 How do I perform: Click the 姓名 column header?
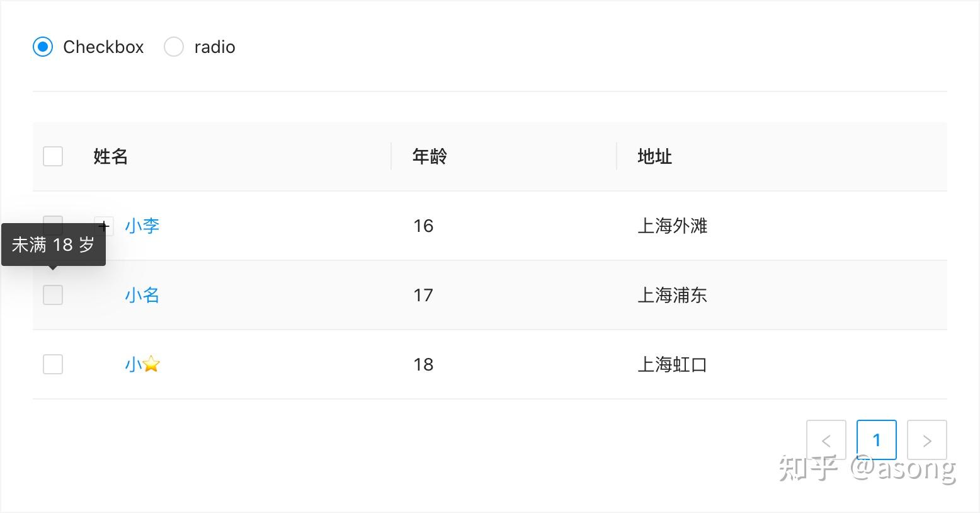point(111,156)
